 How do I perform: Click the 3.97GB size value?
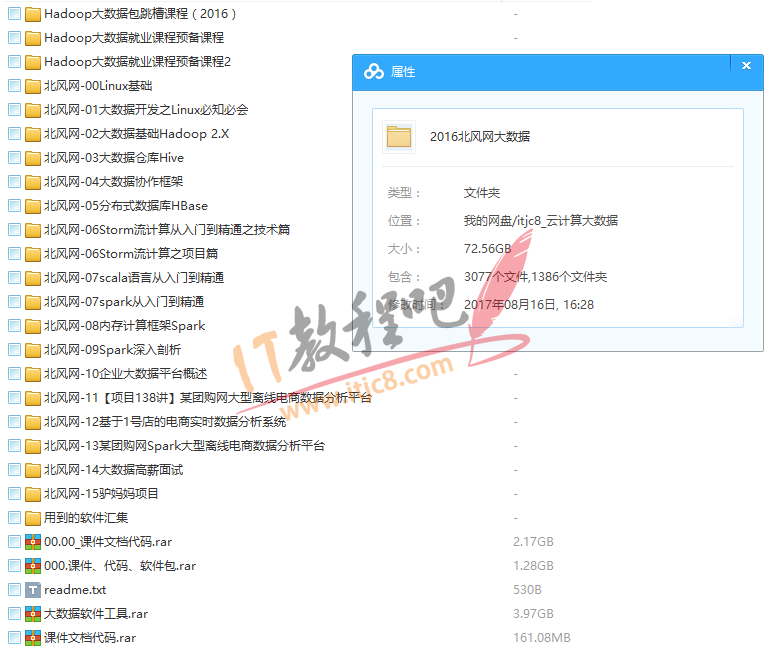click(533, 614)
